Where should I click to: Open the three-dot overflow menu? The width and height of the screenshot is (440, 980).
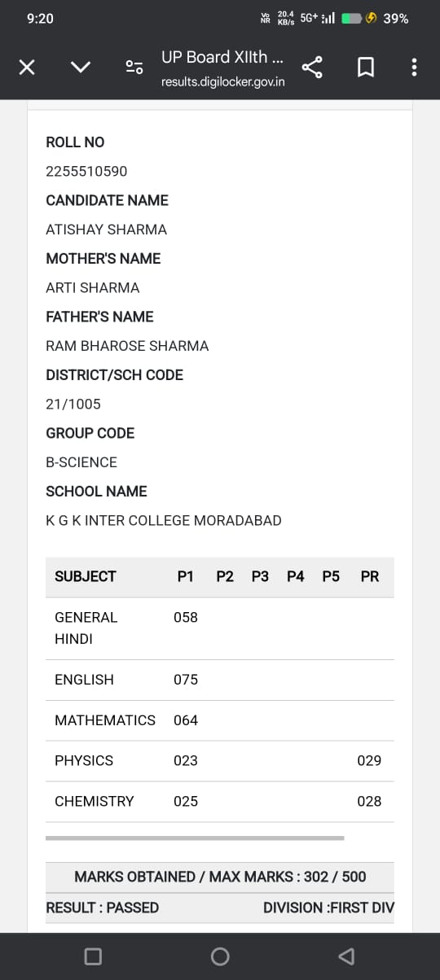point(414,68)
